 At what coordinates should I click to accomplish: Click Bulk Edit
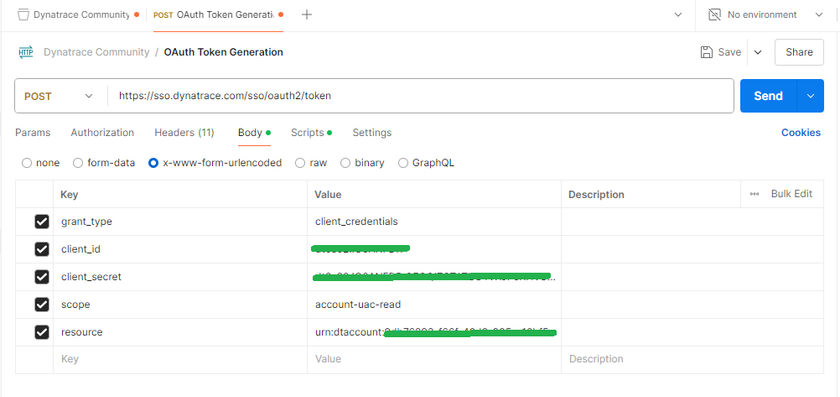click(x=791, y=194)
